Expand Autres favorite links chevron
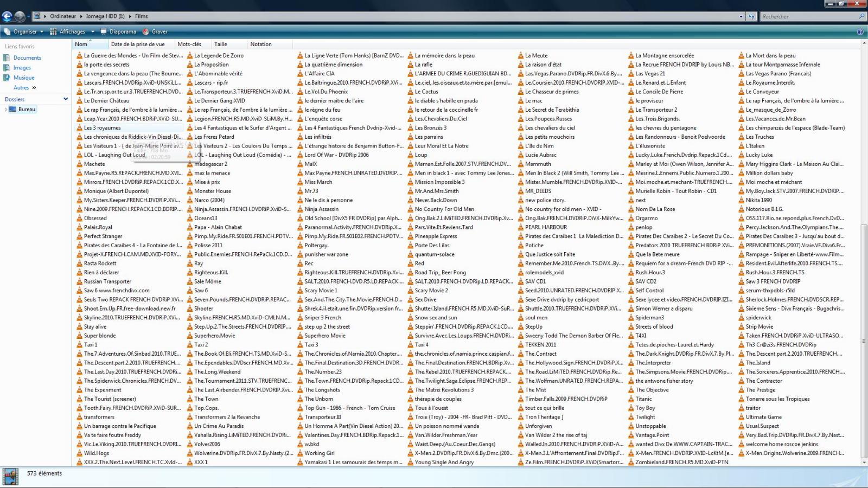The image size is (868, 488). pos(34,87)
